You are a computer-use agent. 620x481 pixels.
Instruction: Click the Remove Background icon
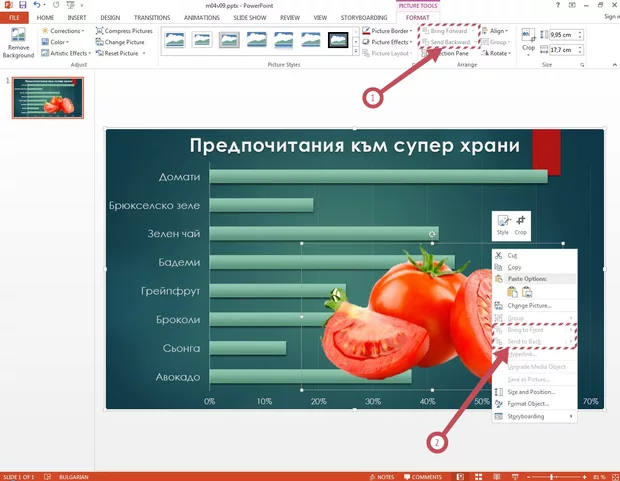click(18, 43)
